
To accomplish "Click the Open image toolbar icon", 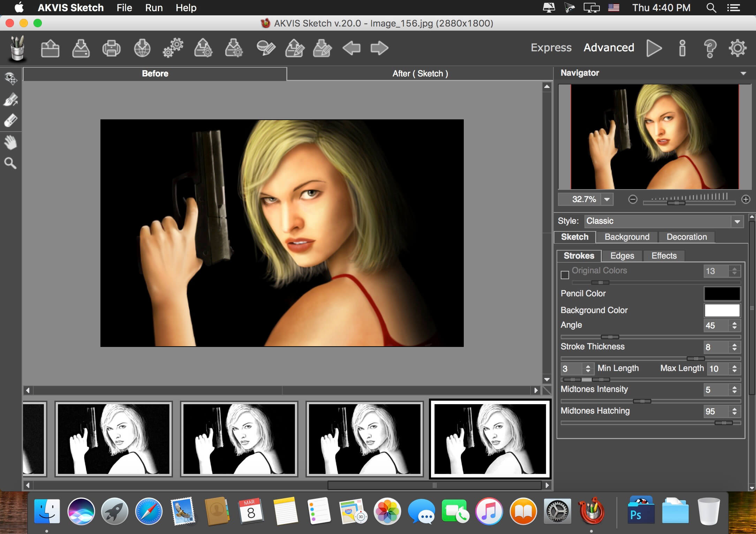I will point(50,48).
